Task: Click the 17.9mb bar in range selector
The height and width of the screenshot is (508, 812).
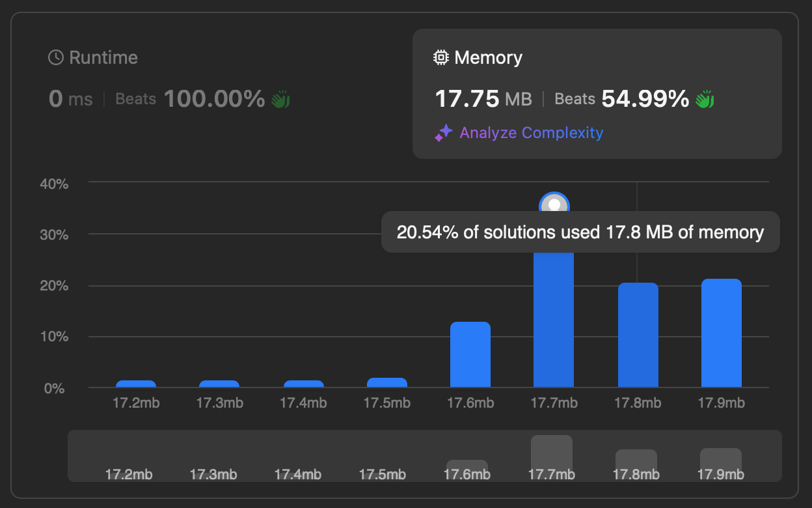Action: click(x=721, y=464)
